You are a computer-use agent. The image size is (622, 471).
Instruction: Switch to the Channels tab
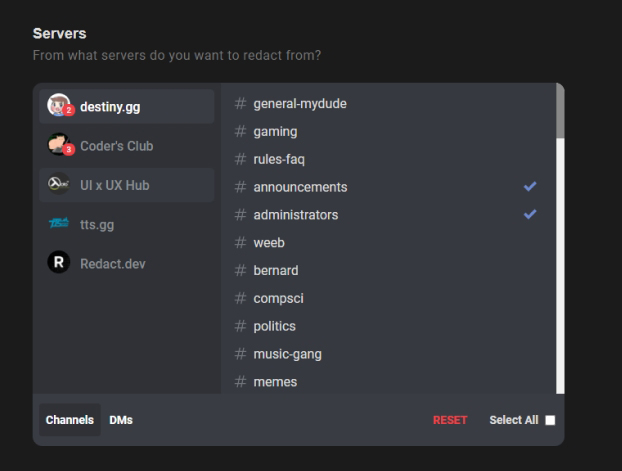[70, 420]
